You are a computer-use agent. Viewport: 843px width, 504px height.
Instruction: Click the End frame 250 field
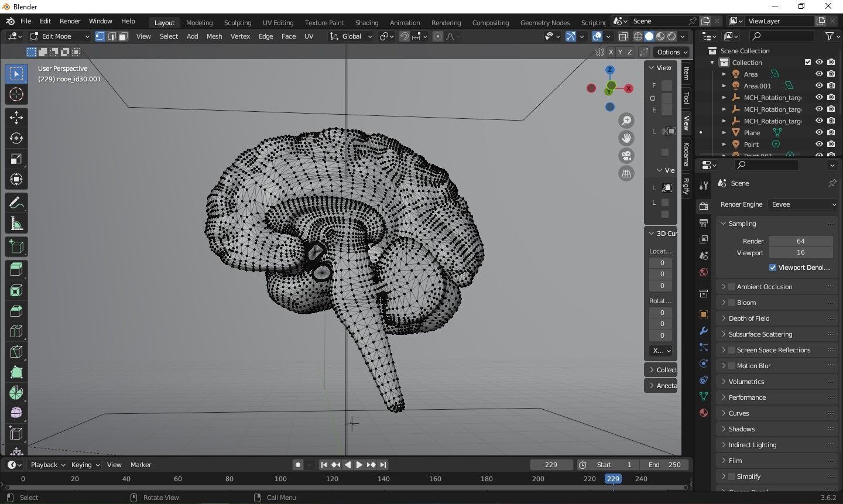664,465
